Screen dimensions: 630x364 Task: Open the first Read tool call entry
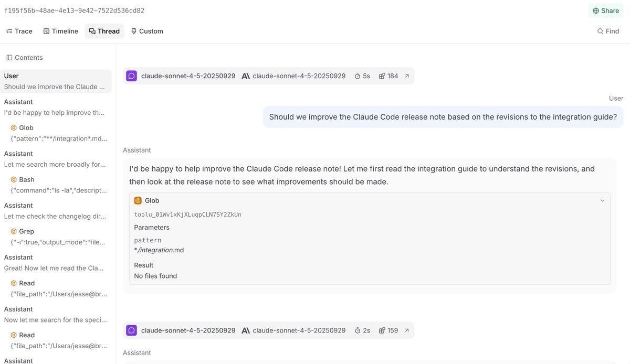56,288
